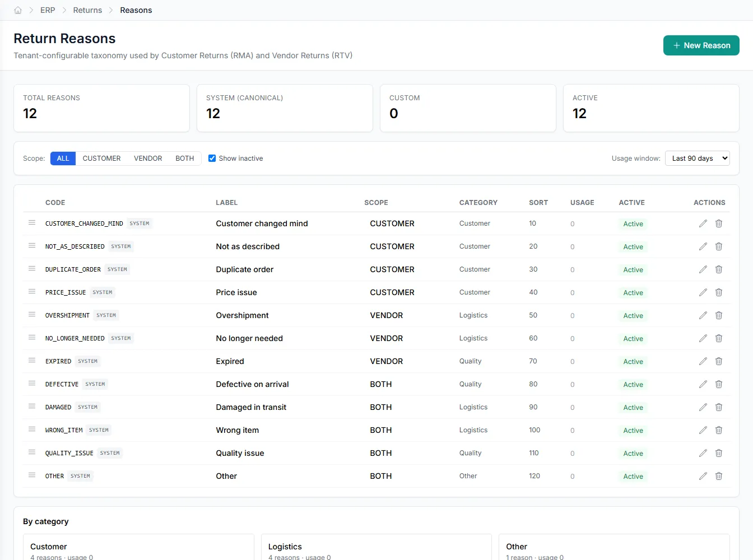Delete the Damaged in transit reason
This screenshot has width=753, height=560.
point(719,407)
